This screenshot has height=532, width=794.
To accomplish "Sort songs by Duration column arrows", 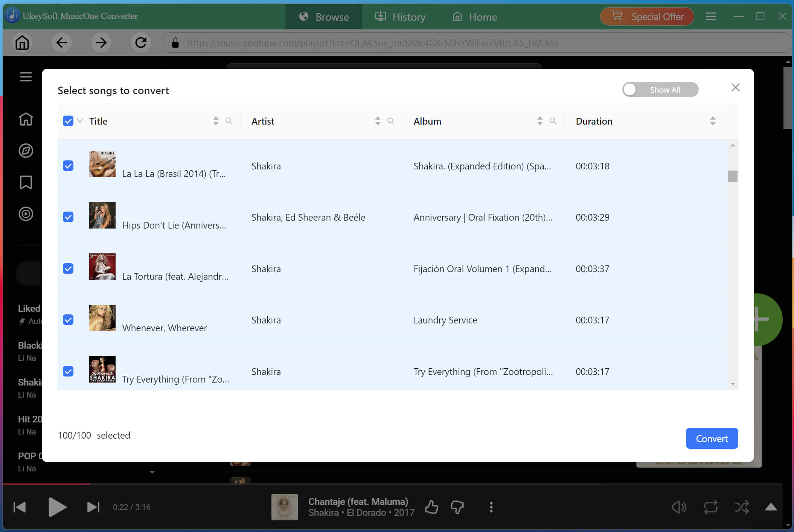I will coord(712,121).
